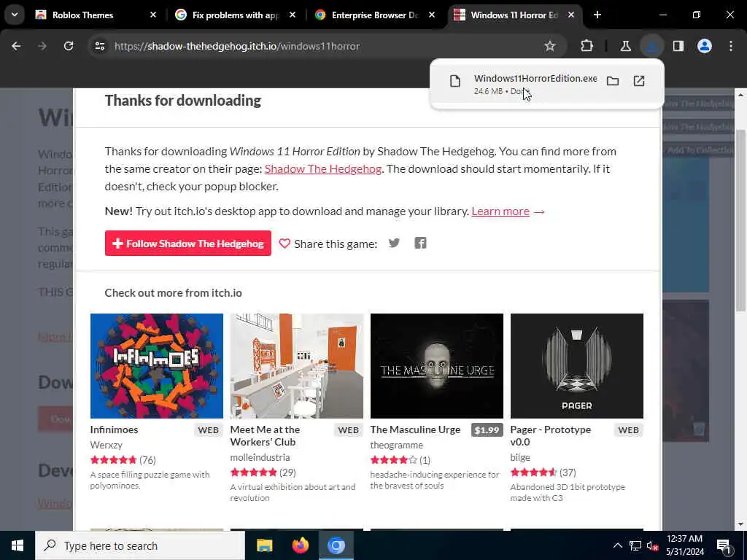The height and width of the screenshot is (560, 747).
Task: Open The Masculine Urge game thumbnail
Action: (436, 366)
